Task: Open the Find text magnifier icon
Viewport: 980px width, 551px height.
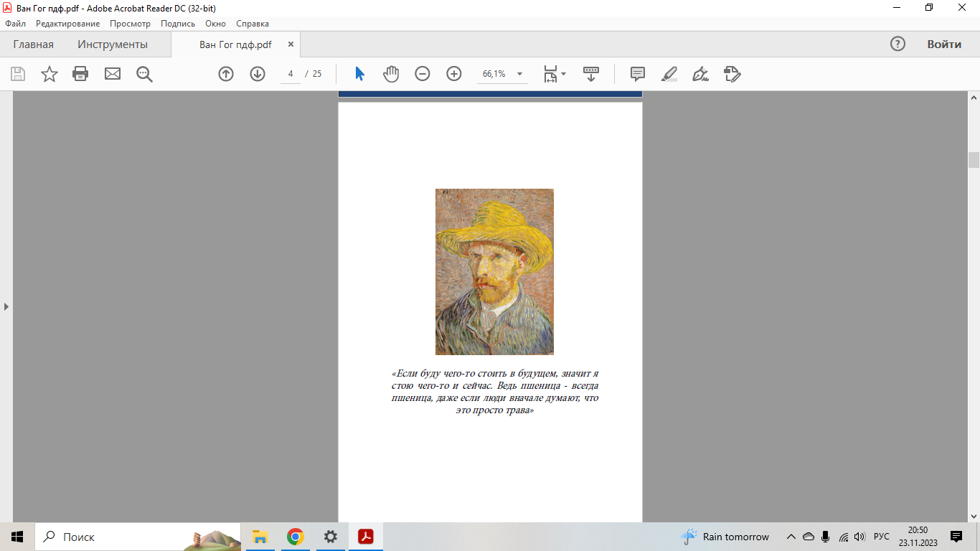Action: (x=145, y=74)
